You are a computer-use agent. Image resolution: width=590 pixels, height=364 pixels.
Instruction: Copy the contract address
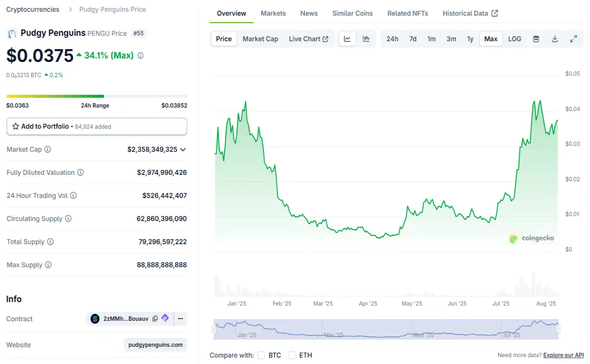point(155,319)
